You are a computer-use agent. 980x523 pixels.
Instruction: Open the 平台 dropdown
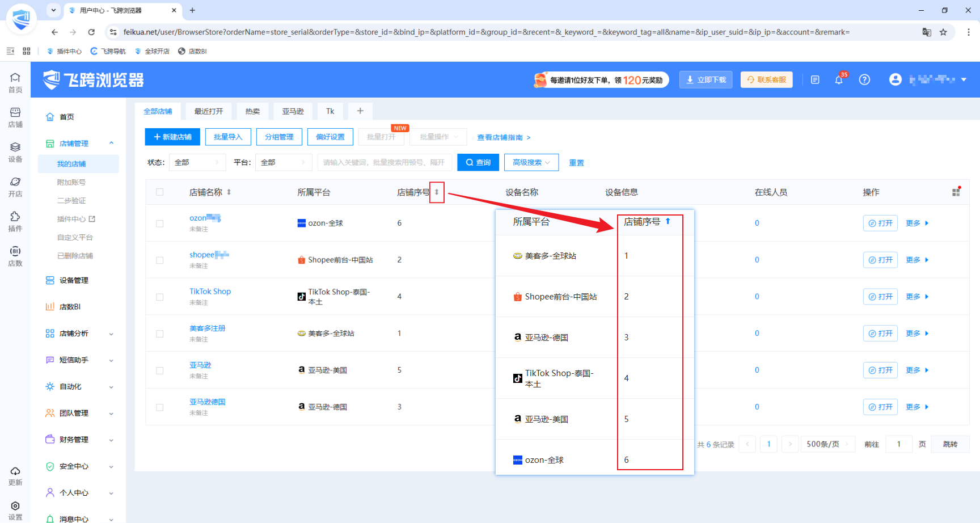(284, 162)
